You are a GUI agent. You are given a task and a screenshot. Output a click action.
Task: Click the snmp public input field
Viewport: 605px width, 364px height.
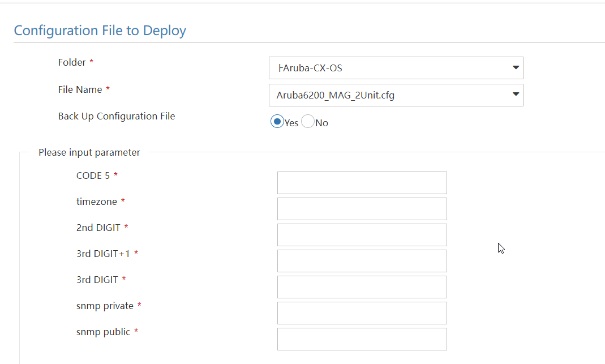click(x=362, y=339)
